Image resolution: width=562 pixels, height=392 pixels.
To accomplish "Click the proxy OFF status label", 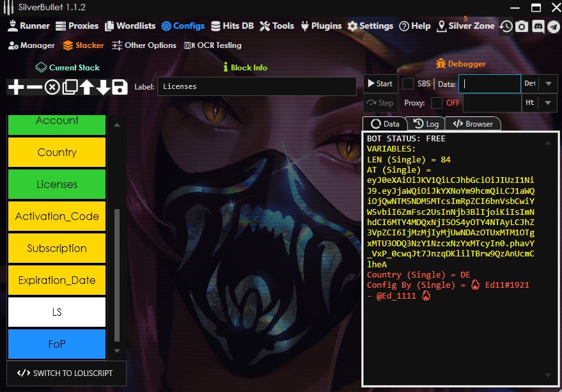I will coord(453,103).
